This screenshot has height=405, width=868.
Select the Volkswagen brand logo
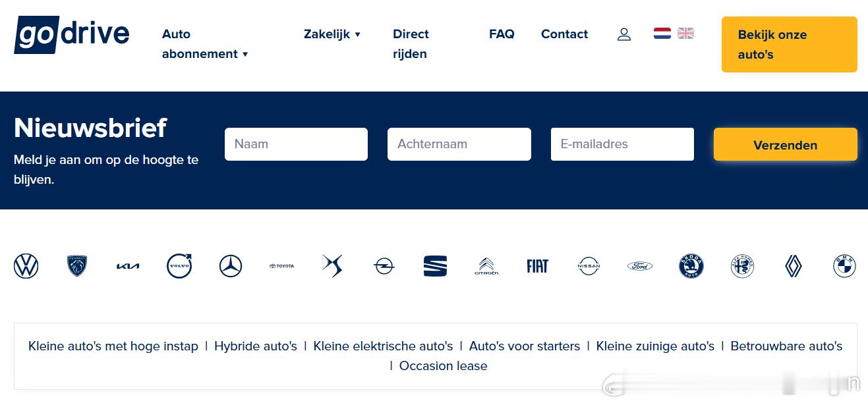pos(26,266)
